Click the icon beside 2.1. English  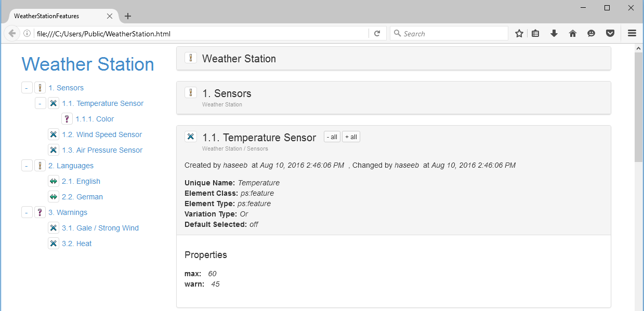[54, 181]
